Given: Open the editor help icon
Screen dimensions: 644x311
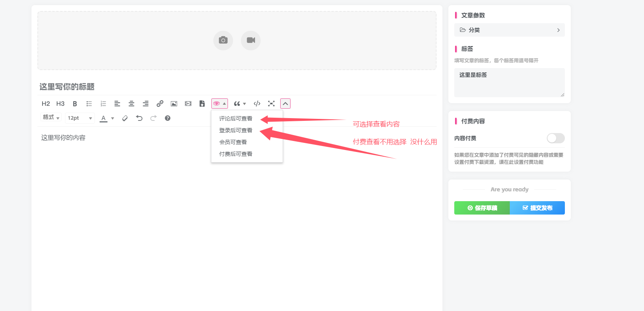Looking at the screenshot, I should 167,118.
